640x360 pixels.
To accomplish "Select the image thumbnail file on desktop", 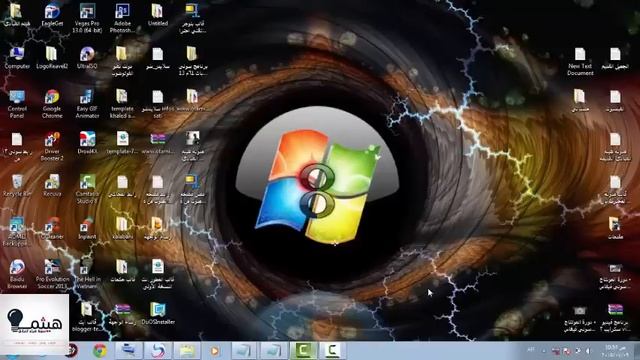I will point(192,146).
